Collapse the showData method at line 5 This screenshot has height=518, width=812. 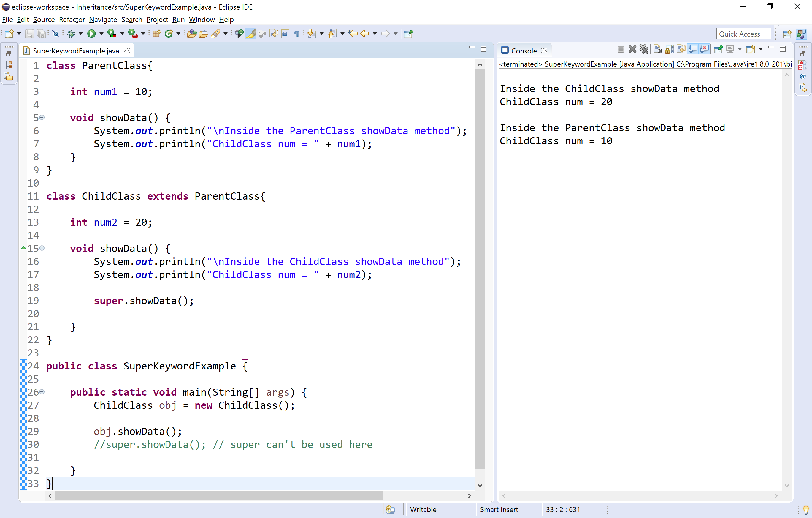(x=42, y=117)
